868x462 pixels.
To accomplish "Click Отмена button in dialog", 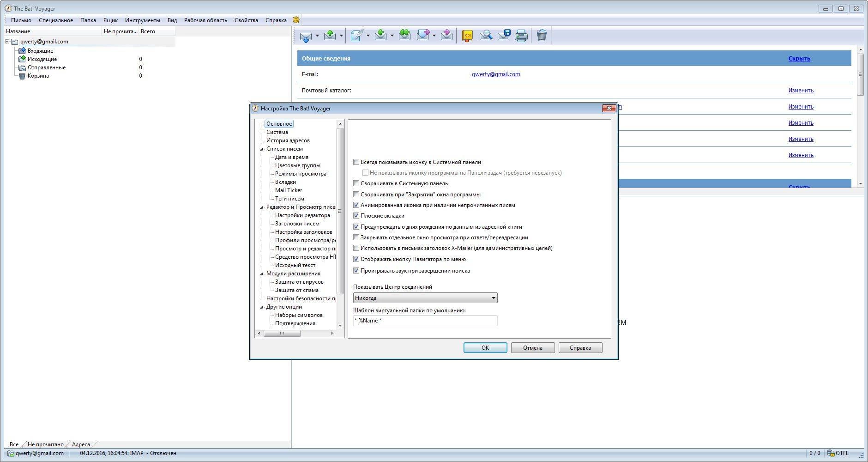I will pos(533,348).
